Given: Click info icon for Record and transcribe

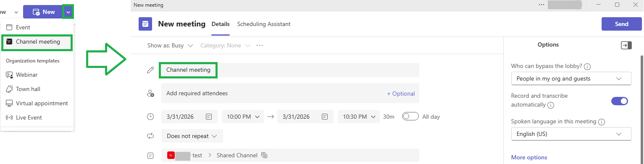Looking at the screenshot, I should point(551,105).
